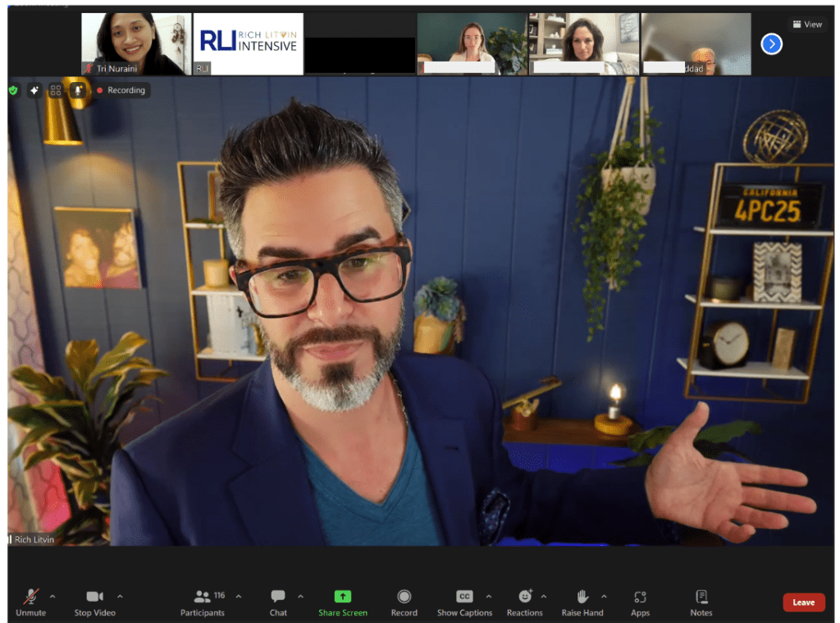Screen dimensions: 840x623
Task: Open the AI Companion sparkle icon
Action: [34, 90]
